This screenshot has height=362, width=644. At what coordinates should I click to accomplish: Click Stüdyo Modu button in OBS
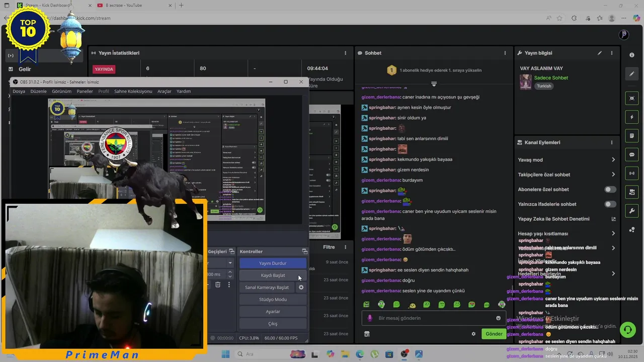[273, 299]
